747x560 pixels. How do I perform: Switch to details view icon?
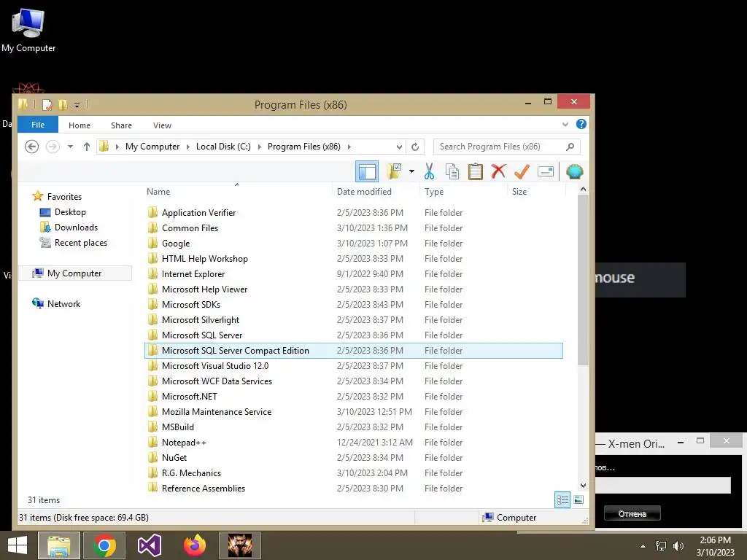(x=562, y=499)
